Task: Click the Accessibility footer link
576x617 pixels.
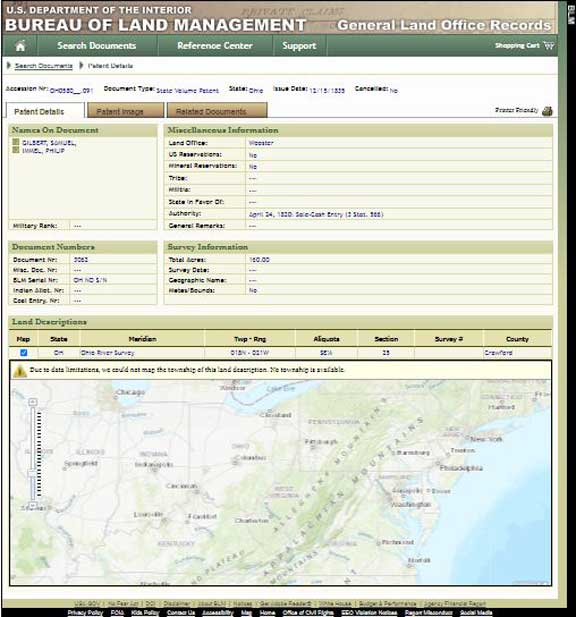Action: point(218,613)
